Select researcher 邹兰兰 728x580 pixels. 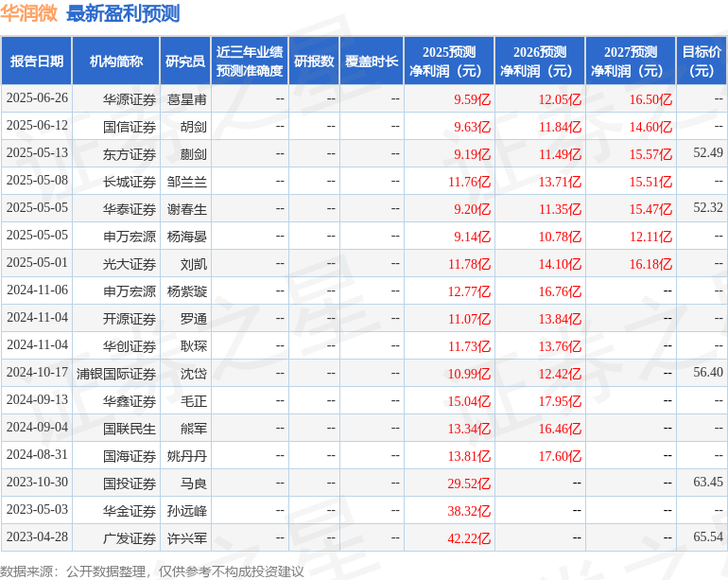186,182
